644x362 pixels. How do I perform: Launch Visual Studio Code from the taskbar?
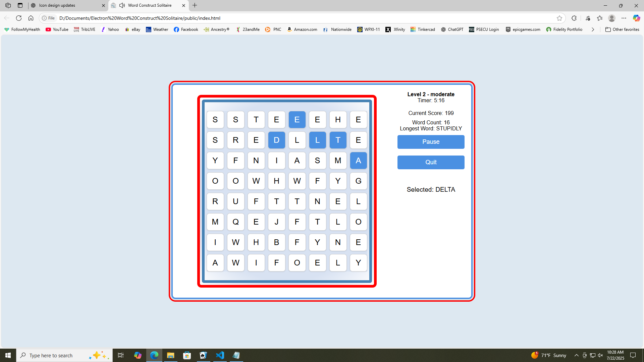coord(220,355)
